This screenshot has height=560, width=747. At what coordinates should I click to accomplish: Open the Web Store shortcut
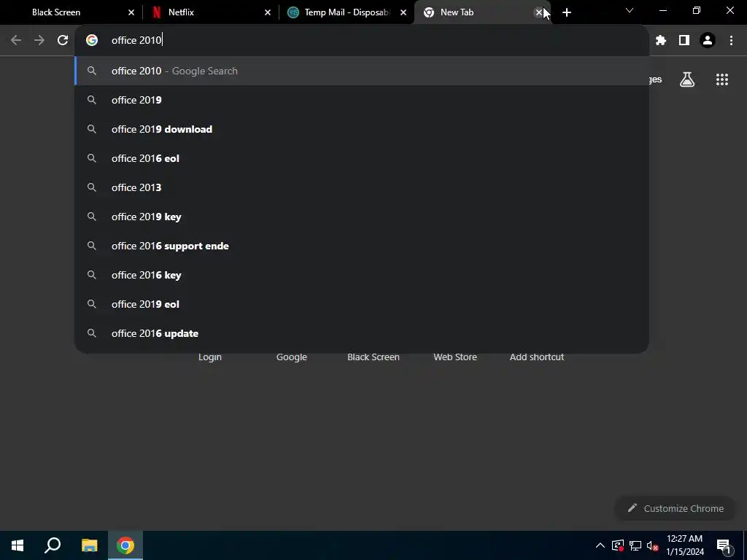pos(455,357)
